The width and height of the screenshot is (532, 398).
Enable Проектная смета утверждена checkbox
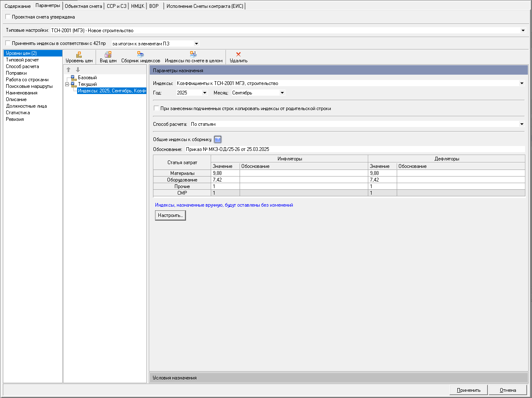point(8,17)
